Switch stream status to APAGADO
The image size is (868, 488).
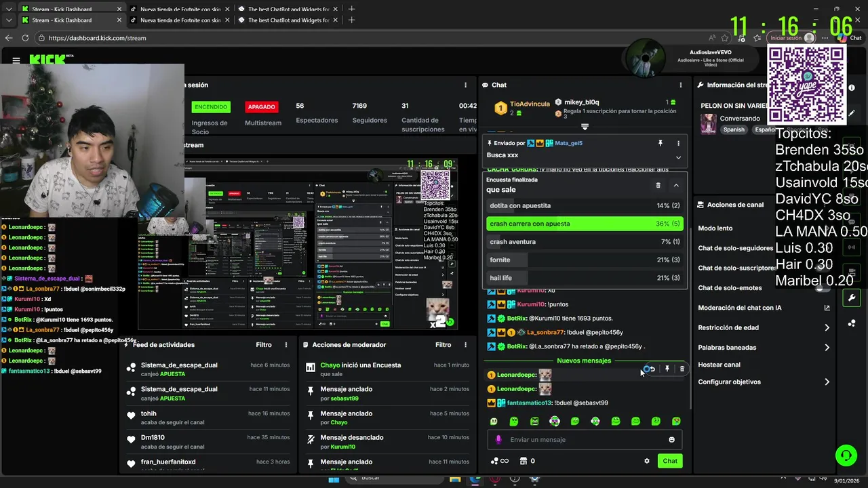pos(261,106)
